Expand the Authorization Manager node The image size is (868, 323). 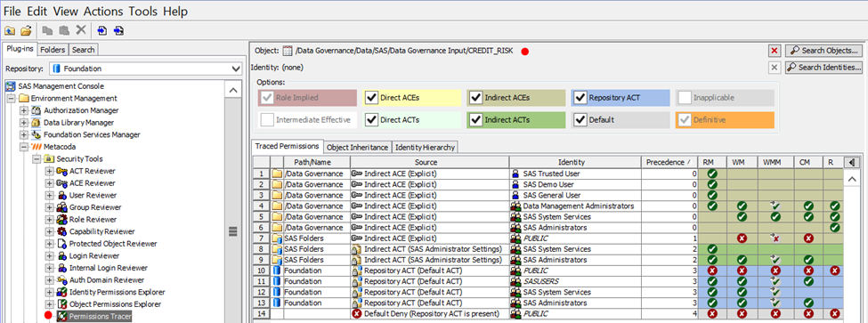tap(23, 110)
